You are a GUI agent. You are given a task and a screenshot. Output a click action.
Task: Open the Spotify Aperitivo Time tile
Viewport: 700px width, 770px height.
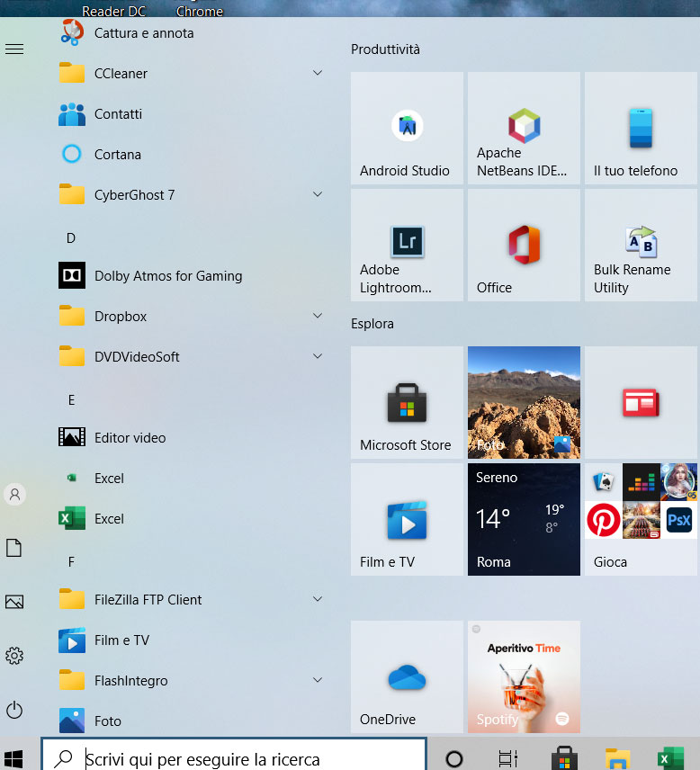pos(524,676)
